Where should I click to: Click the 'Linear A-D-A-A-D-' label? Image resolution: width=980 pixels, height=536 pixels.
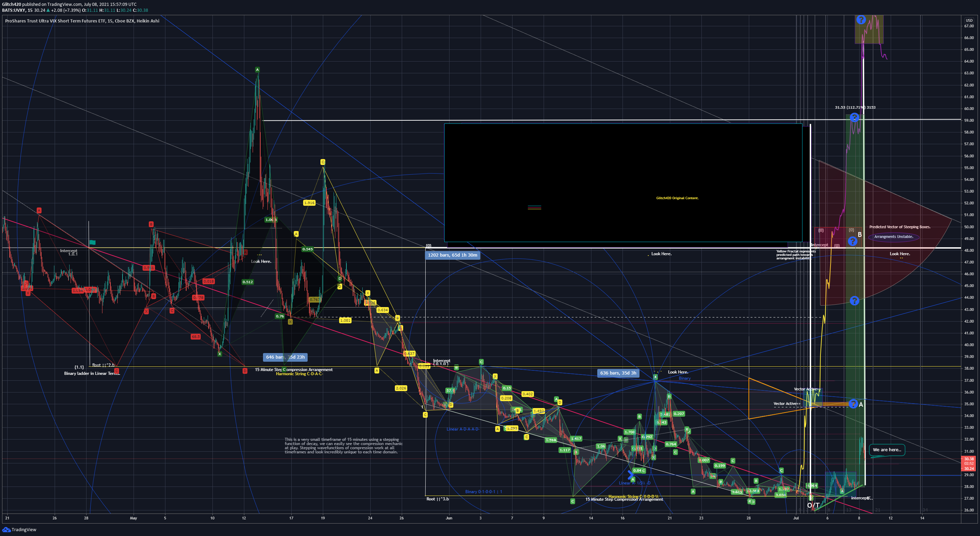(463, 429)
